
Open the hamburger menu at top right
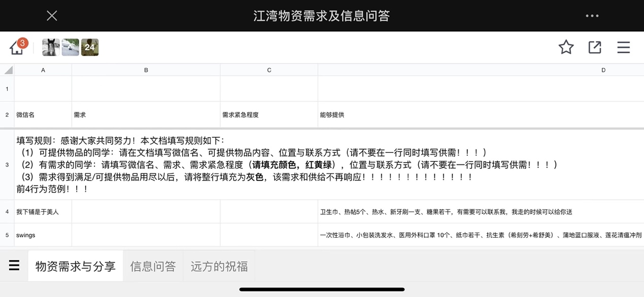coord(623,47)
